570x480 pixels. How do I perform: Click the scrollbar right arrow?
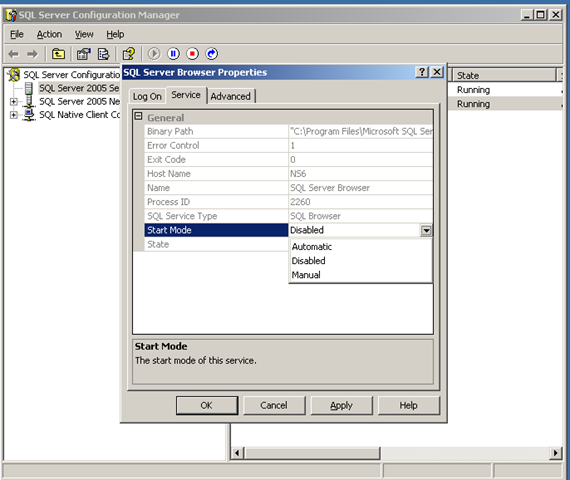pyautogui.click(x=555, y=453)
